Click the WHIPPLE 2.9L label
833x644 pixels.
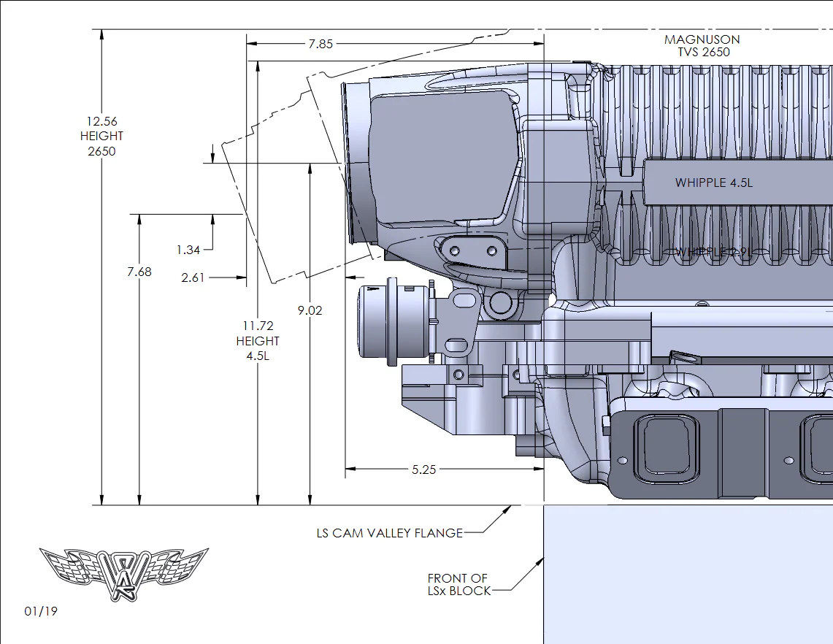coord(713,252)
